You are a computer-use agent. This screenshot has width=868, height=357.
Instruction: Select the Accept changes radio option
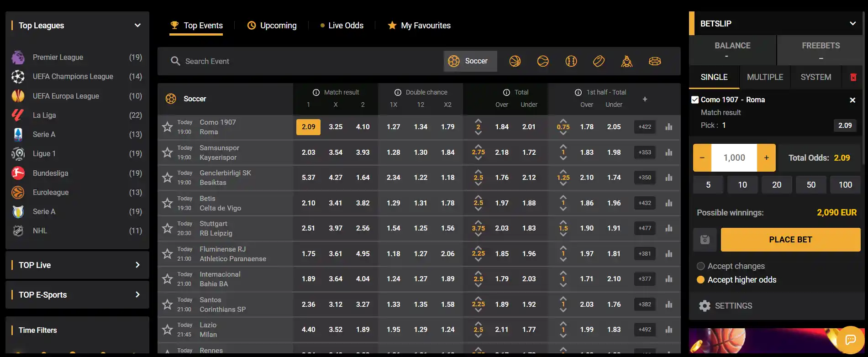tap(700, 266)
